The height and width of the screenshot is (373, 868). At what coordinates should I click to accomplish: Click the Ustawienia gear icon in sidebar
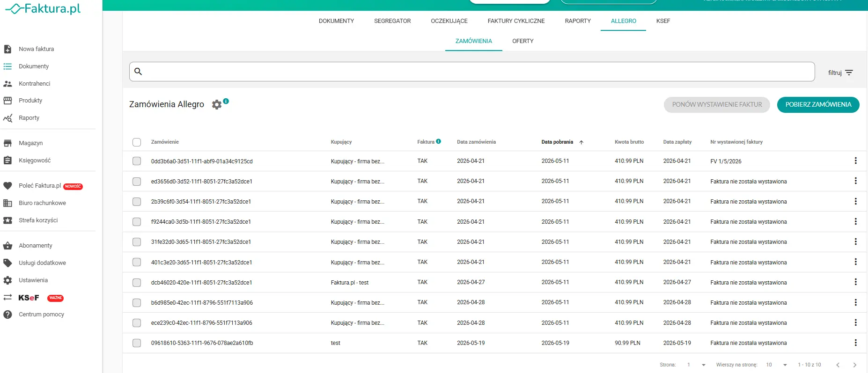coord(7,280)
